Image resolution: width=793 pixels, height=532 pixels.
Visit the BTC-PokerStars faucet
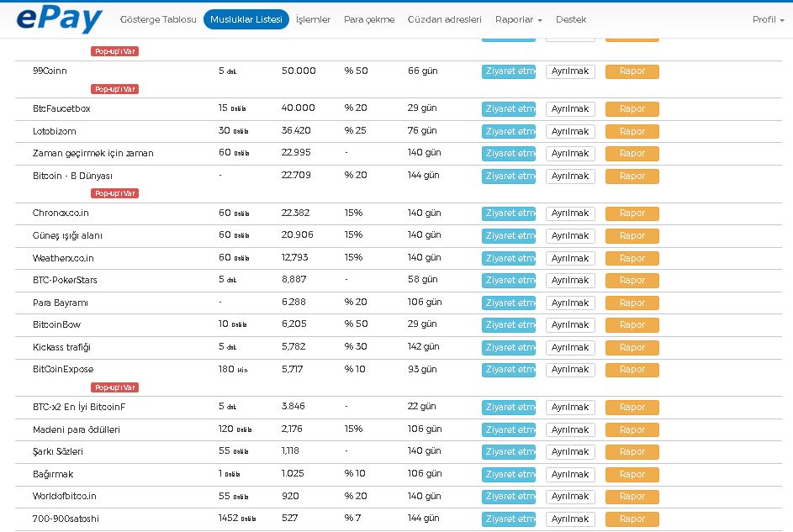[x=508, y=281]
